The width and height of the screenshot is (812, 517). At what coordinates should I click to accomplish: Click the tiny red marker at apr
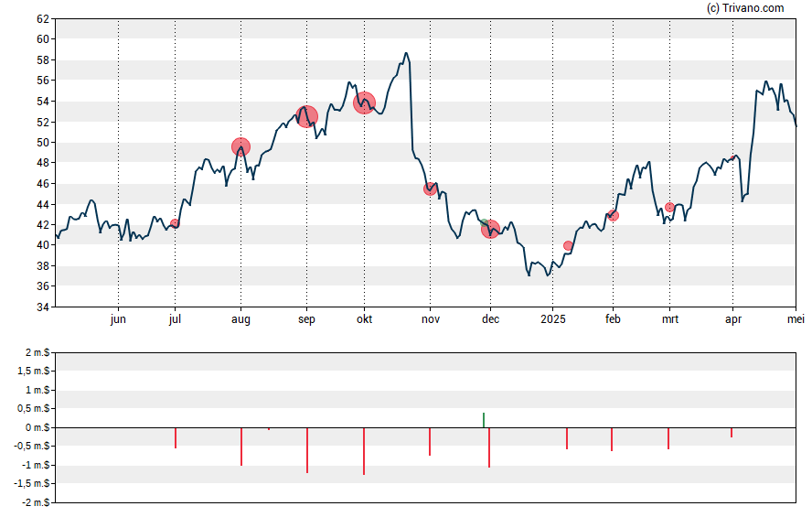(x=732, y=157)
